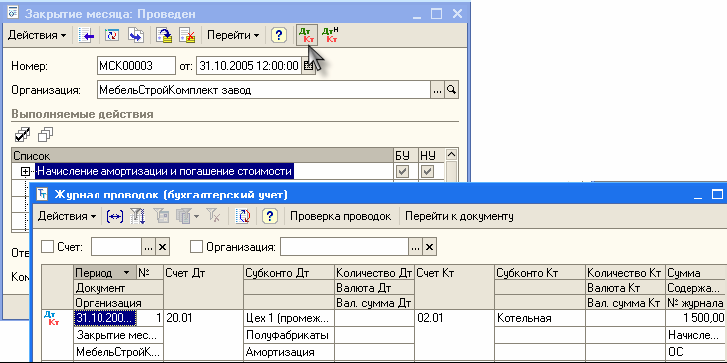
Task: Select the 31.10.200... period cell
Action: [105, 318]
